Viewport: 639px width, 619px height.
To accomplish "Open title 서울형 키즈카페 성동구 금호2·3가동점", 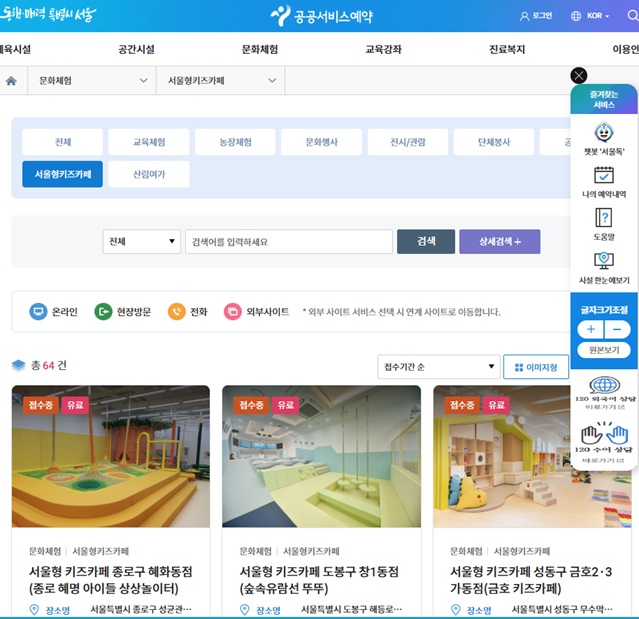I will [531, 580].
